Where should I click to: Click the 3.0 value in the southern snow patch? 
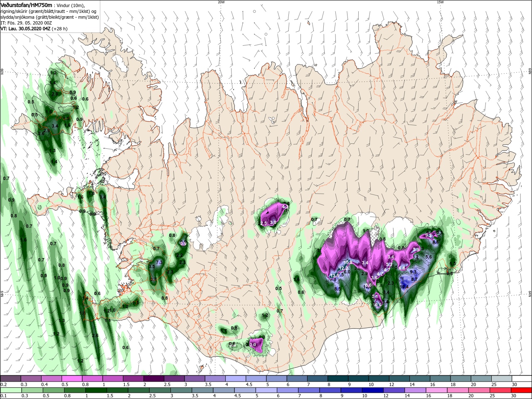click(x=252, y=345)
